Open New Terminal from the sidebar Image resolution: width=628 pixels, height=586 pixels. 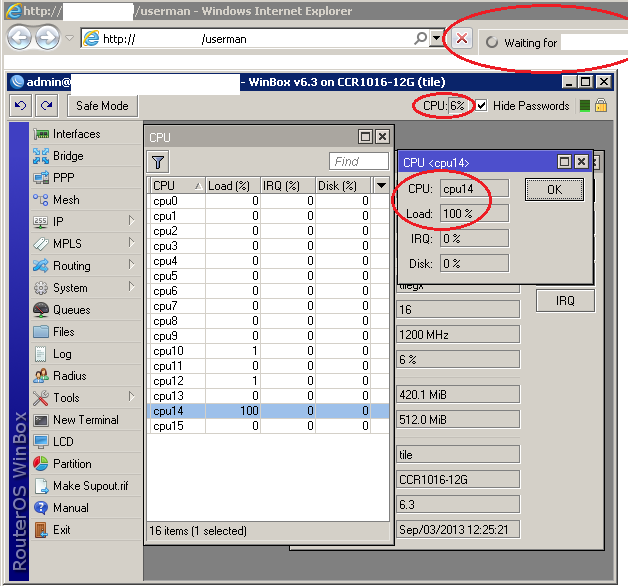85,420
